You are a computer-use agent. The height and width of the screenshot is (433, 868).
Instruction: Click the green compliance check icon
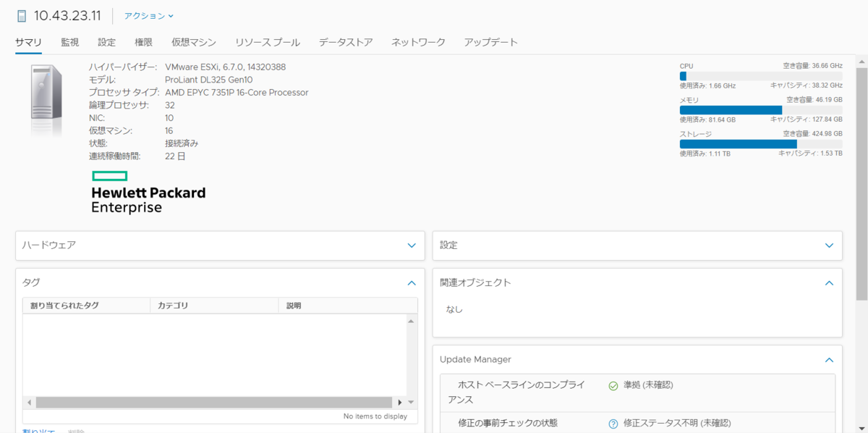pos(613,386)
